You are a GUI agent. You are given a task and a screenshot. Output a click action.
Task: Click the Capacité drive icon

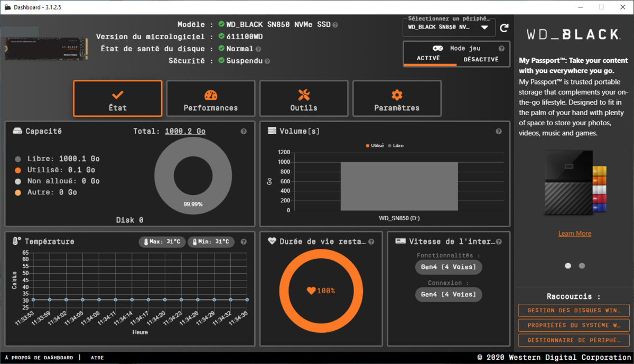(x=18, y=131)
